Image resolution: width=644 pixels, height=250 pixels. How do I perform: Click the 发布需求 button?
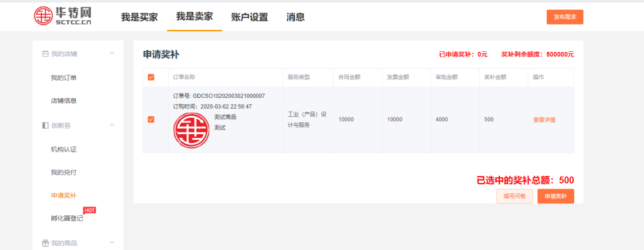click(x=564, y=17)
